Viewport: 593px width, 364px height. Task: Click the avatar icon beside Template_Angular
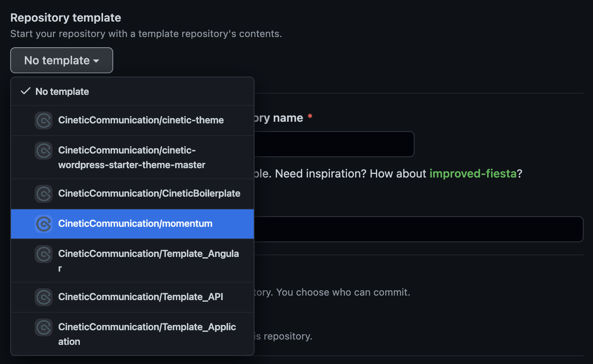(44, 254)
